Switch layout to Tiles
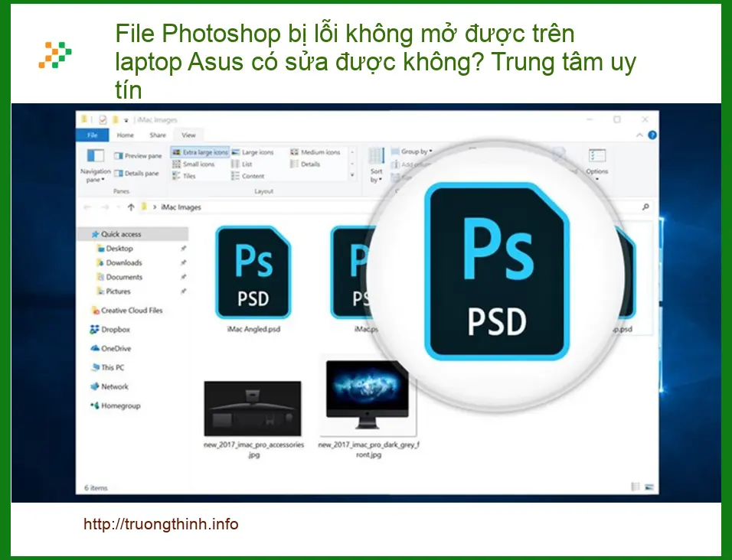This screenshot has height=560, width=732. coord(184,176)
